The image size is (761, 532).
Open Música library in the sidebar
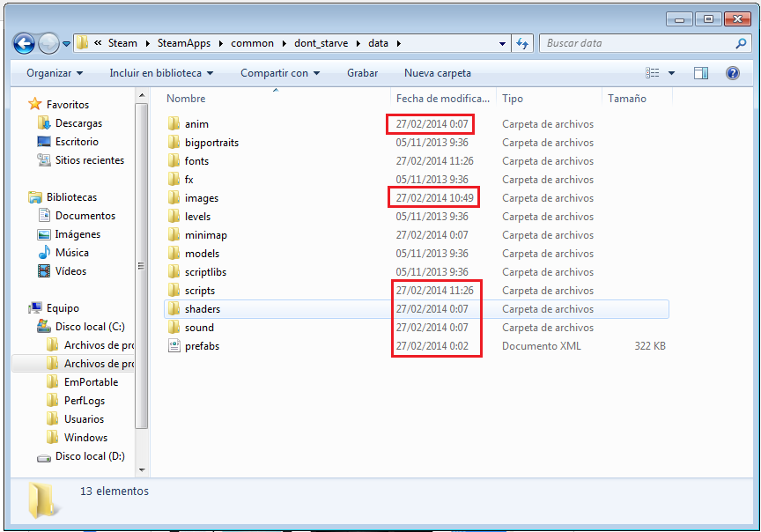coord(72,253)
